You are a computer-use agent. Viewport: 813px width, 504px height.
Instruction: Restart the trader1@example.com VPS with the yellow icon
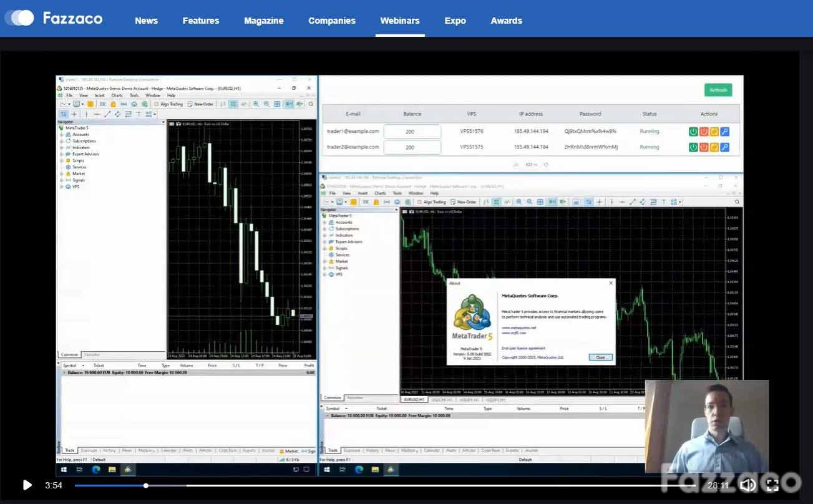714,132
